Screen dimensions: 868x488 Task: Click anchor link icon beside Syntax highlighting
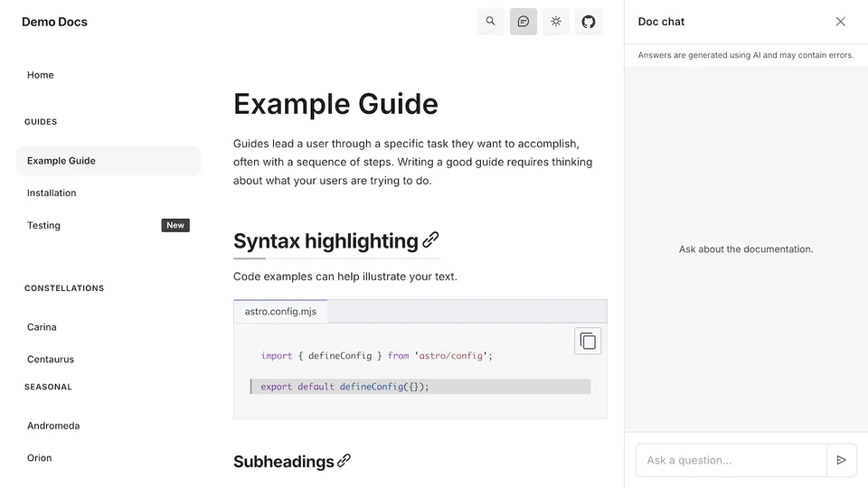pos(431,240)
